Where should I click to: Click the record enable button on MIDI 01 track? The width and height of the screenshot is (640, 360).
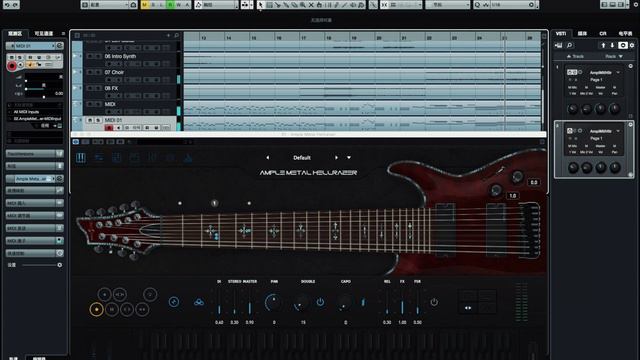click(109, 128)
